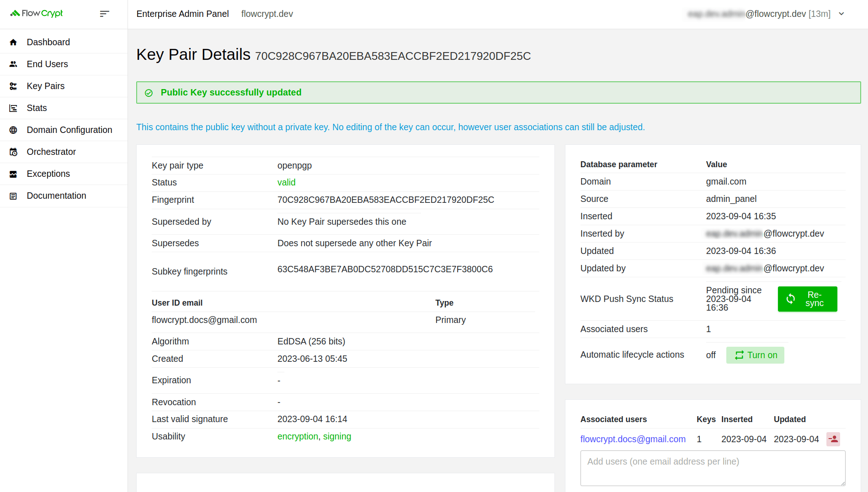Go to End Users section
The image size is (868, 492).
[x=64, y=64]
